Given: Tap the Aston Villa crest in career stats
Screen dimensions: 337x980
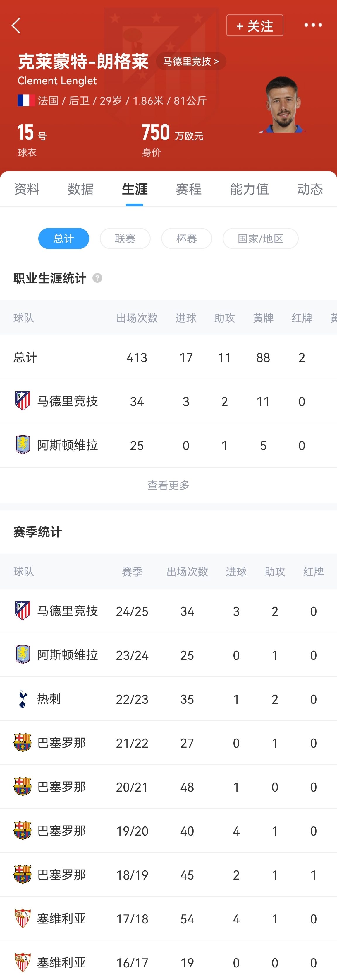Looking at the screenshot, I should pyautogui.click(x=23, y=445).
